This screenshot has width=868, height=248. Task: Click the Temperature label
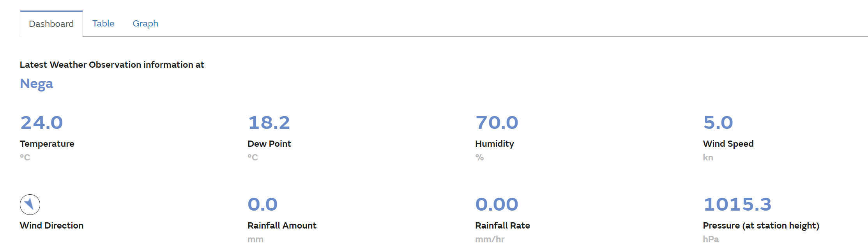point(47,144)
